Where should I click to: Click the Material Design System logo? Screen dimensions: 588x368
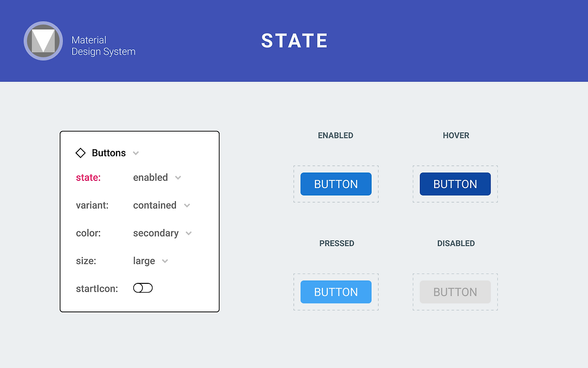click(x=43, y=41)
